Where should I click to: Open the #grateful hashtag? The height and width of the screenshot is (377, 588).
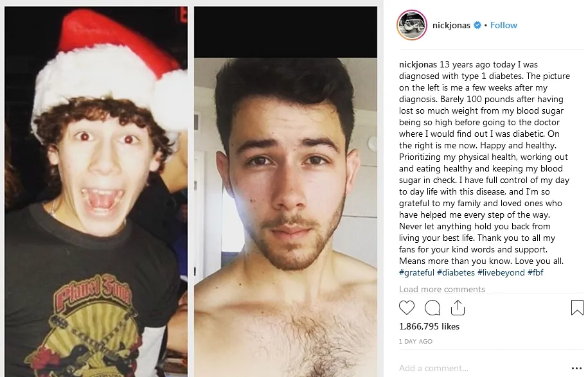point(416,272)
